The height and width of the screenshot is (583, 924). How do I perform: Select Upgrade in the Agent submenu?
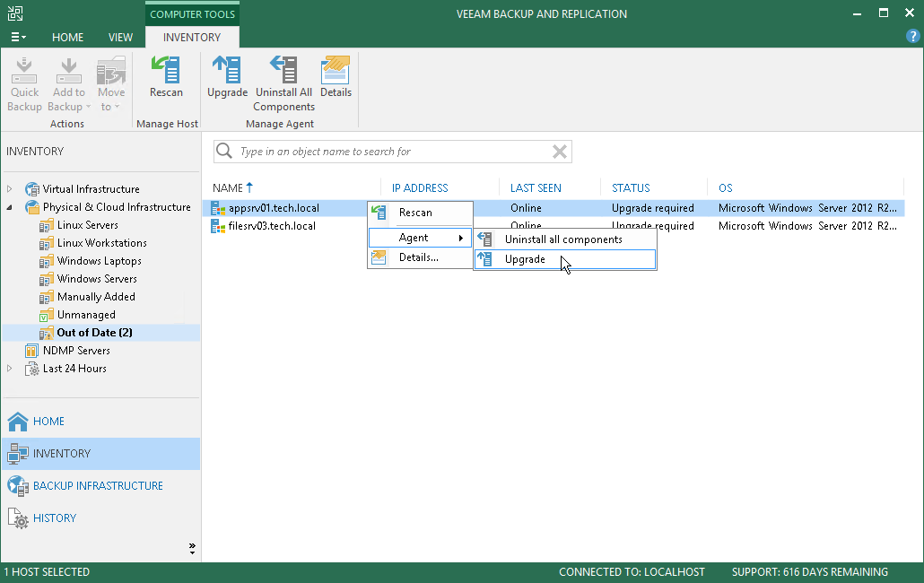click(x=565, y=259)
